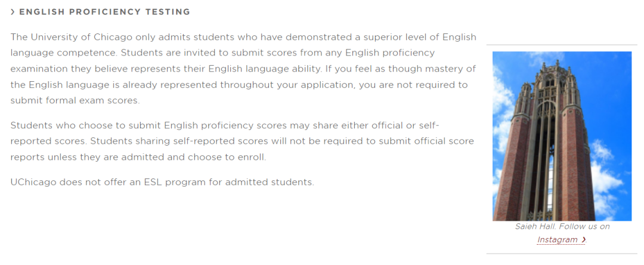The height and width of the screenshot is (265, 644).
Task: Click the sentence UChicago does not offer an ESL program
Action: click(x=162, y=182)
